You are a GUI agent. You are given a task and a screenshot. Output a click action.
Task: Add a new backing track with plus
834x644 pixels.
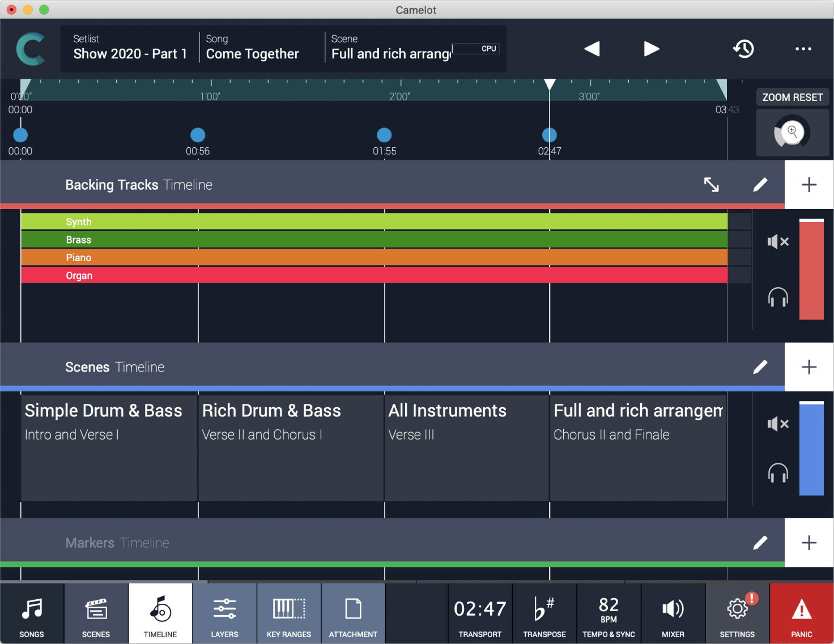coord(809,185)
